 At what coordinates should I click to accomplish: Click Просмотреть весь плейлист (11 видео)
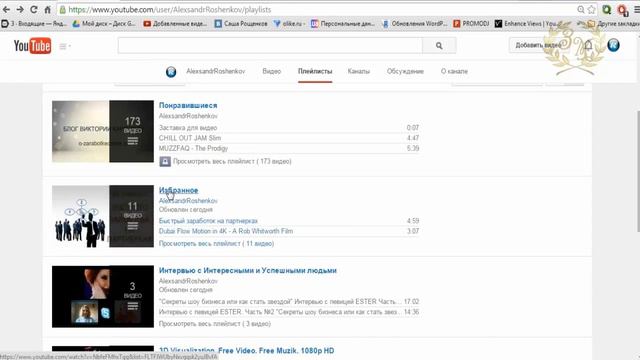216,244
